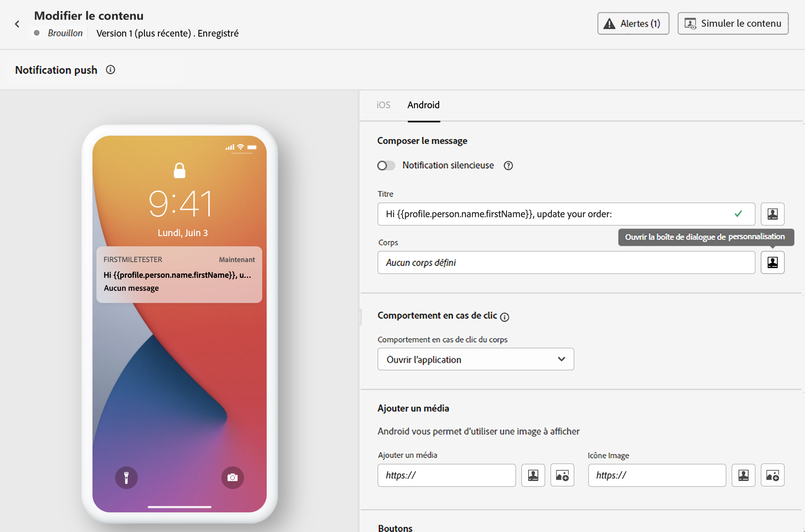This screenshot has height=532, width=805.
Task: Click the back arrow icon
Action: click(x=17, y=24)
